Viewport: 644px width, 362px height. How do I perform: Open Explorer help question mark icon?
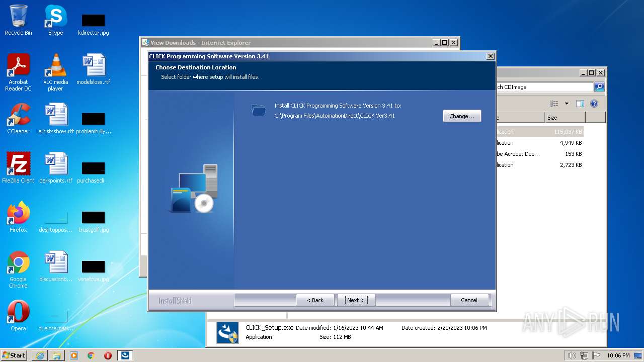594,104
